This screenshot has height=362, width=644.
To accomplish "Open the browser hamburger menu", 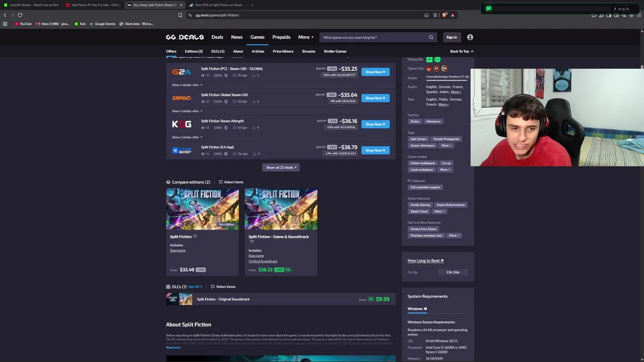I will point(638,15).
